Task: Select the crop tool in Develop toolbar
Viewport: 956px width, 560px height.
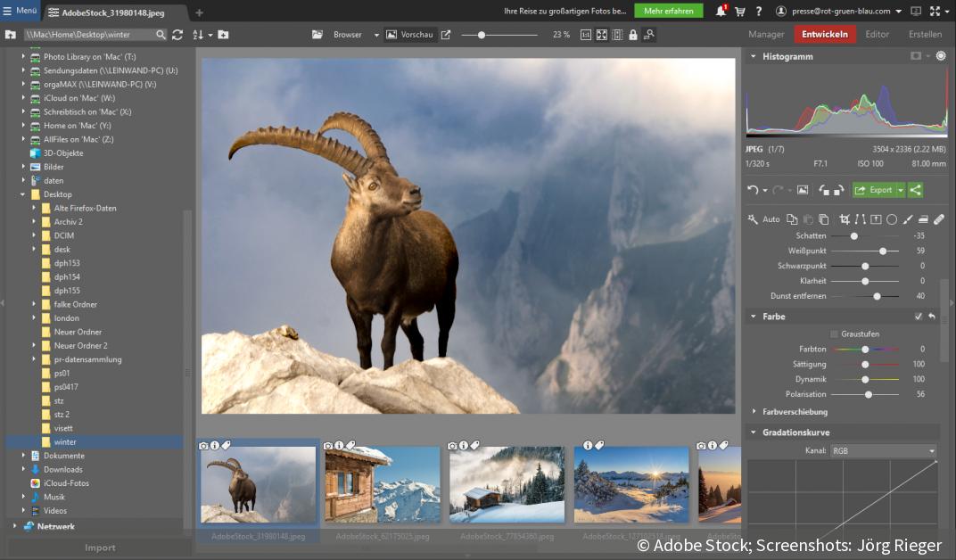Action: tap(844, 219)
